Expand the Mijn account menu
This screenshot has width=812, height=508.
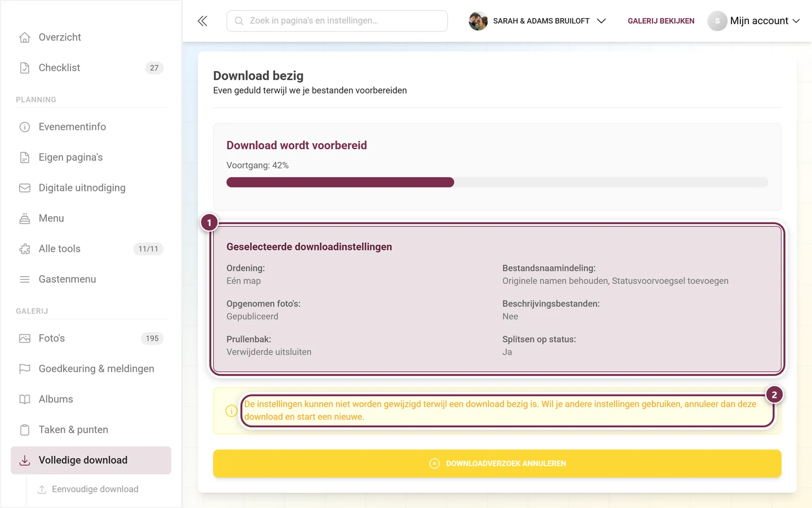(x=754, y=21)
